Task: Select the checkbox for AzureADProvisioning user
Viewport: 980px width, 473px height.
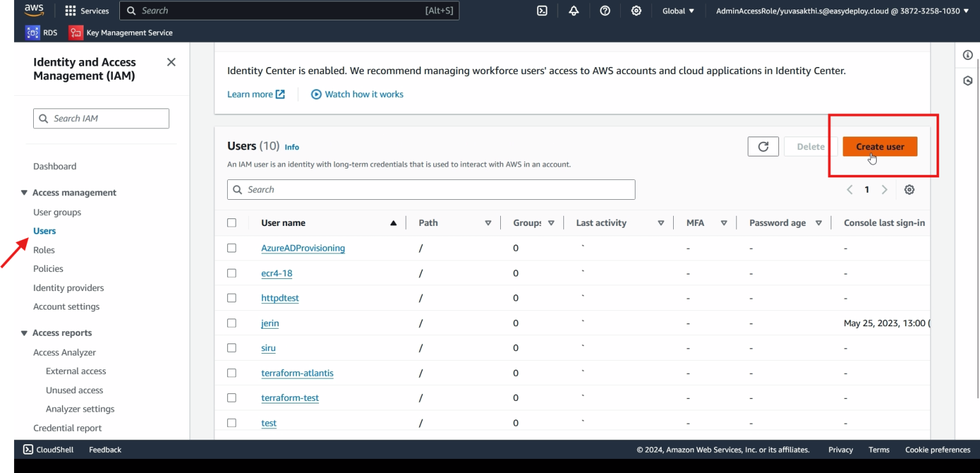Action: pos(232,248)
